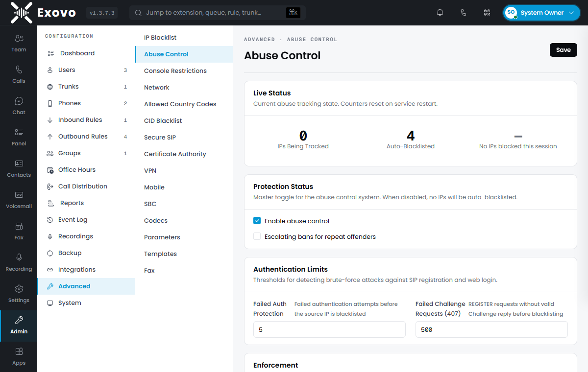Screen dimensions: 588x372
Task: Click the Phones device icon
Action: (x=50, y=103)
